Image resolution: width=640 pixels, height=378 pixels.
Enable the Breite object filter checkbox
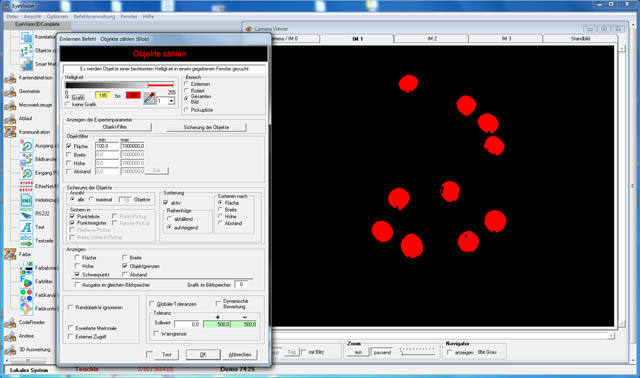69,155
